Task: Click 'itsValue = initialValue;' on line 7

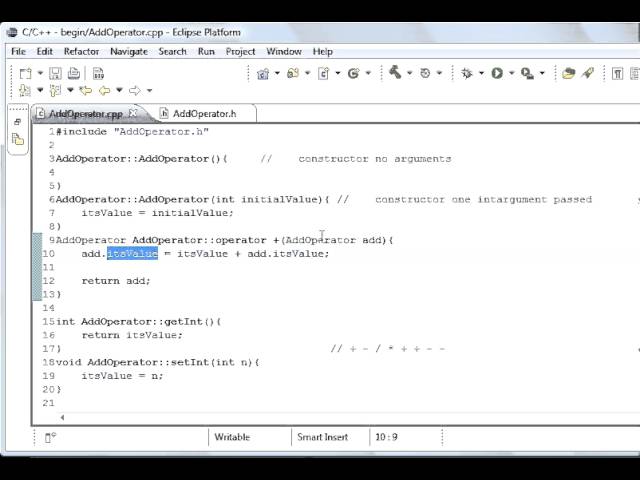Action: pos(158,213)
